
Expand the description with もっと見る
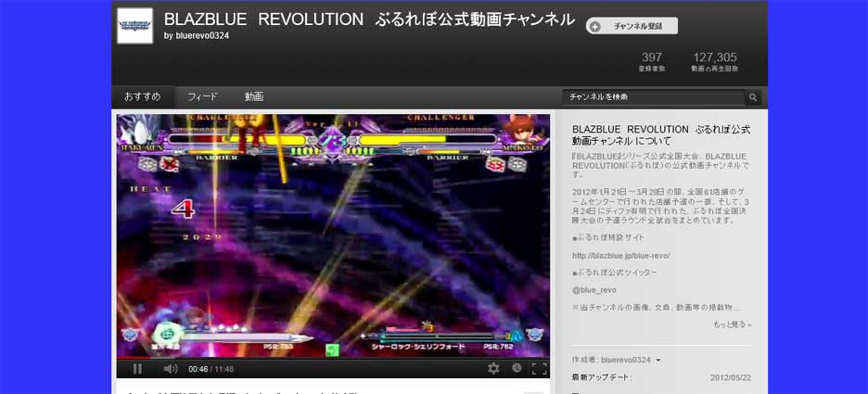coord(733,324)
